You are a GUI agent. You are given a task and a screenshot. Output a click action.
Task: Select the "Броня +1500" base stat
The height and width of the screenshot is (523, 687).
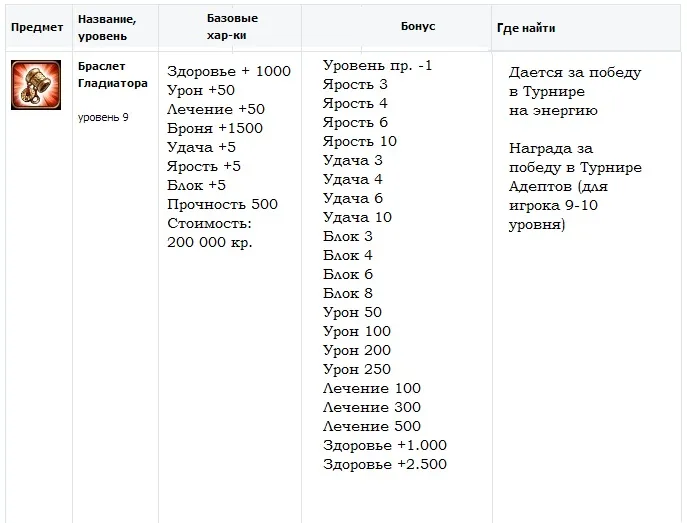pos(215,128)
